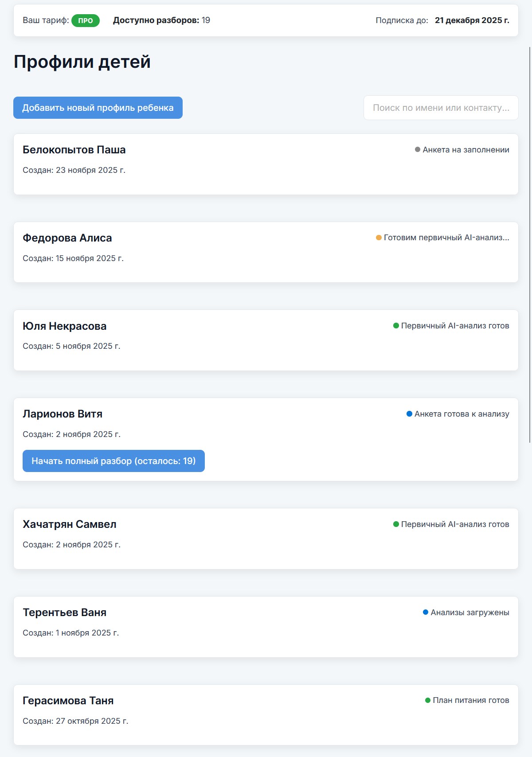Open Герасимова Таня profile
This screenshot has height=757, width=532.
click(68, 701)
